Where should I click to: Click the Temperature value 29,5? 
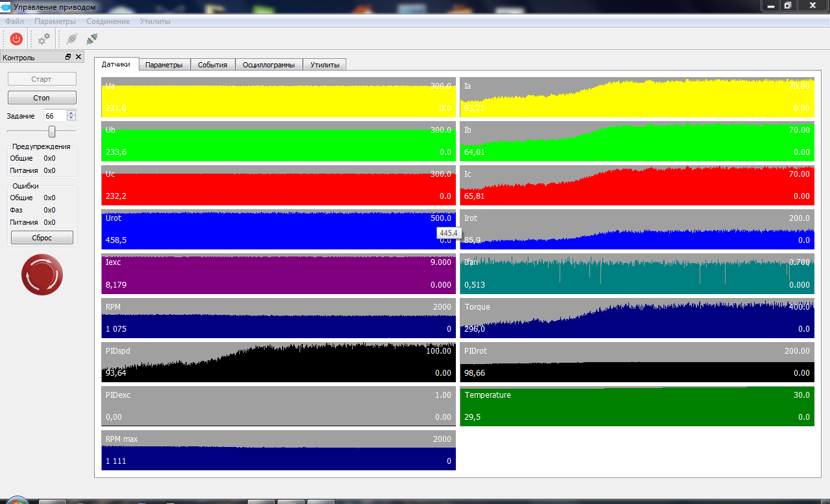tap(472, 417)
